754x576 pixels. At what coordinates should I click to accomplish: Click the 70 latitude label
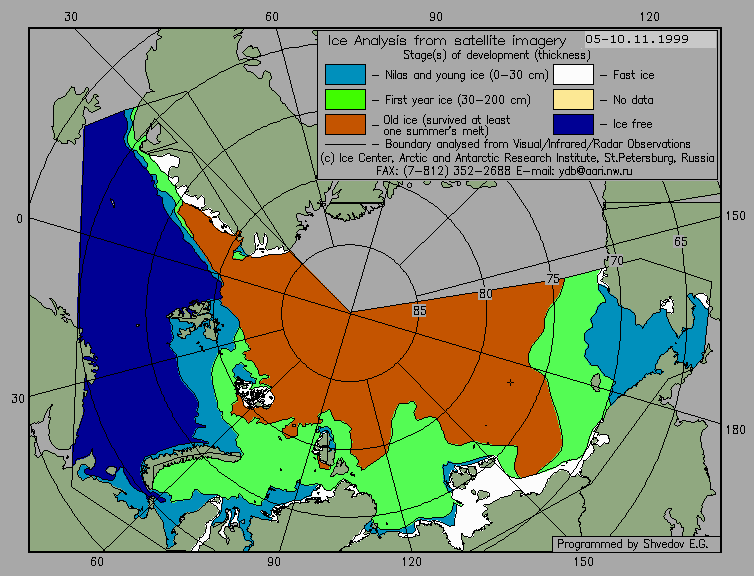point(616,261)
